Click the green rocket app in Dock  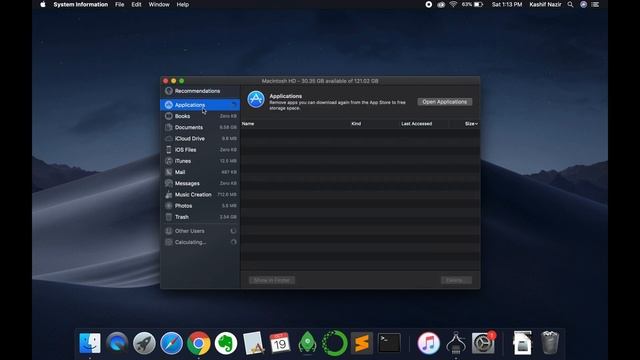click(307, 342)
